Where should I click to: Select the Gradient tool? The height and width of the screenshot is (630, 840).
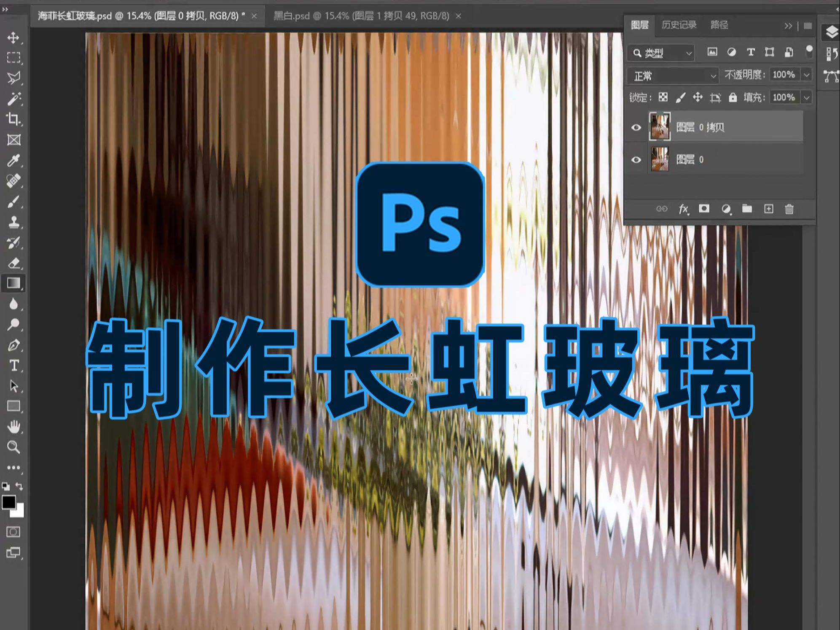[x=13, y=283]
